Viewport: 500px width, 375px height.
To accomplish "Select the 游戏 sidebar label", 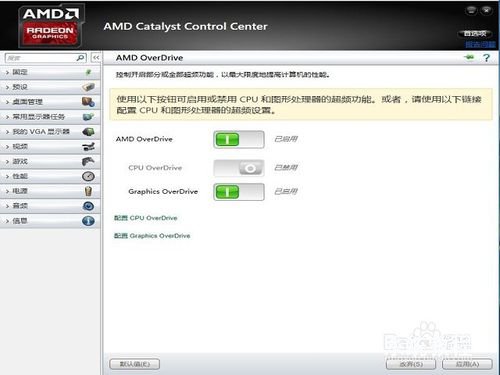I will point(20,161).
